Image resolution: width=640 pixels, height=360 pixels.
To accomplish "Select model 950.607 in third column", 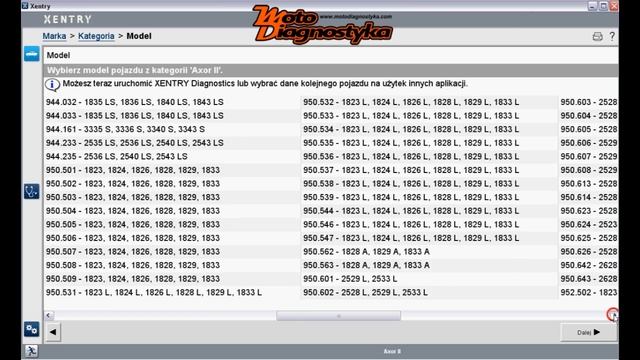I will pos(588,156).
